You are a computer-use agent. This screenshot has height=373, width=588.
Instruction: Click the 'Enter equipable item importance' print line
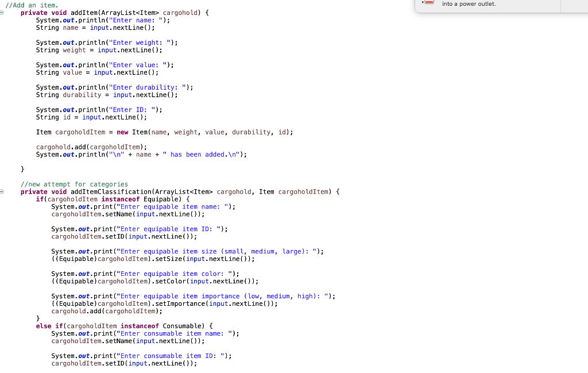(x=193, y=297)
